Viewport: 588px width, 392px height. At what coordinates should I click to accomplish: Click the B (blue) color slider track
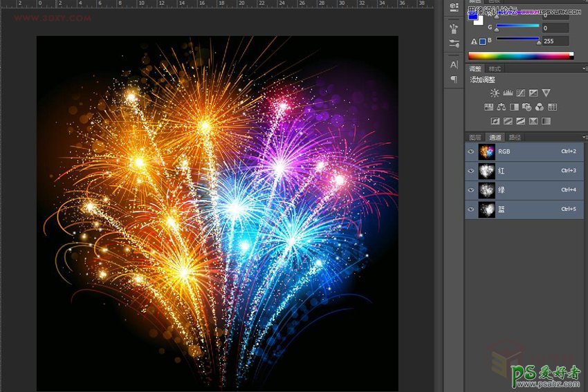click(x=518, y=39)
